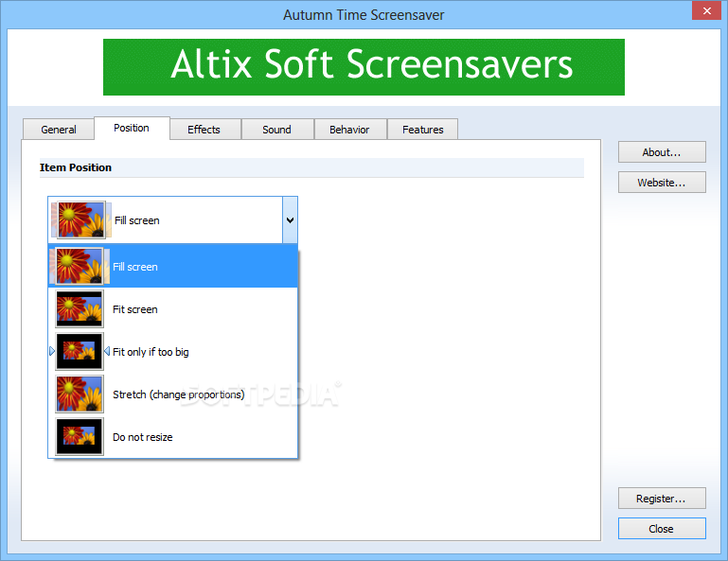The width and height of the screenshot is (728, 561).
Task: Click the Fit screen flower thumbnail
Action: pos(80,309)
